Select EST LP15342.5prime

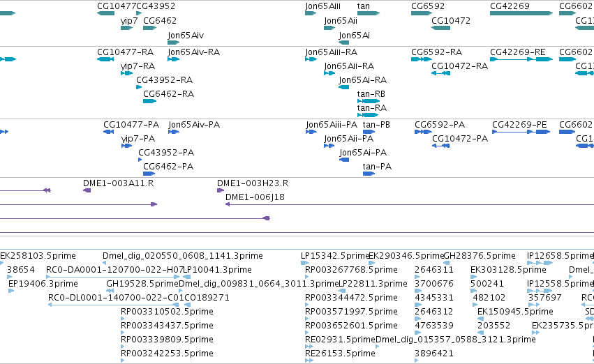pos(335,256)
